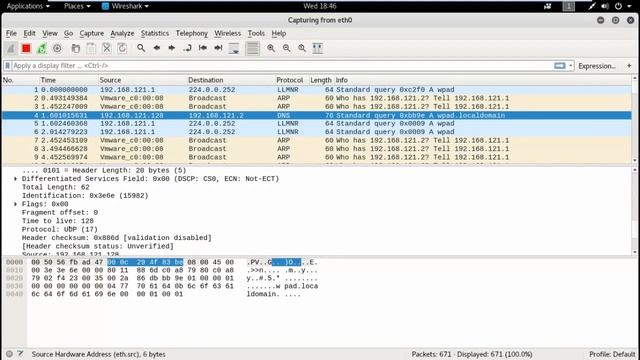640x360 pixels.
Task: Click Close capture file X icon
Action: point(107,48)
